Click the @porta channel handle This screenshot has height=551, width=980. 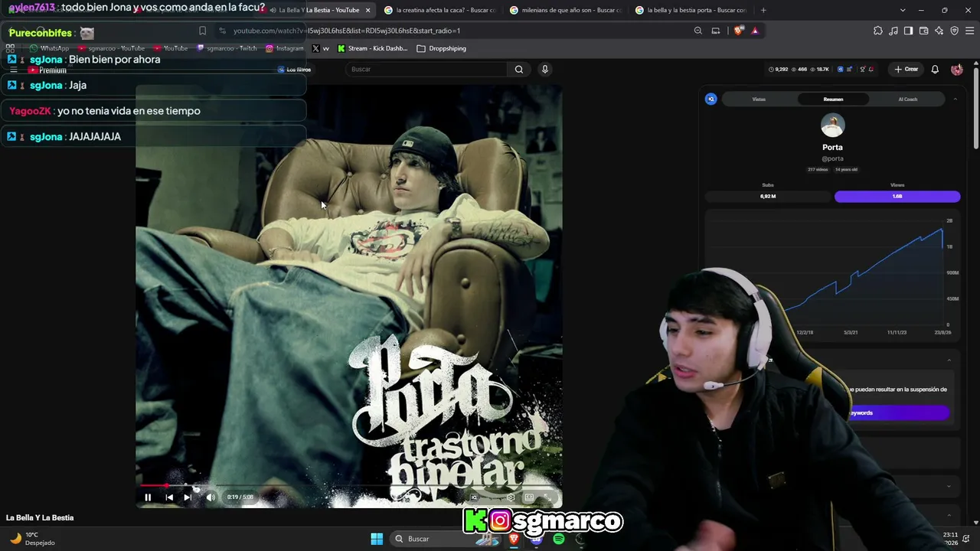[x=832, y=158]
